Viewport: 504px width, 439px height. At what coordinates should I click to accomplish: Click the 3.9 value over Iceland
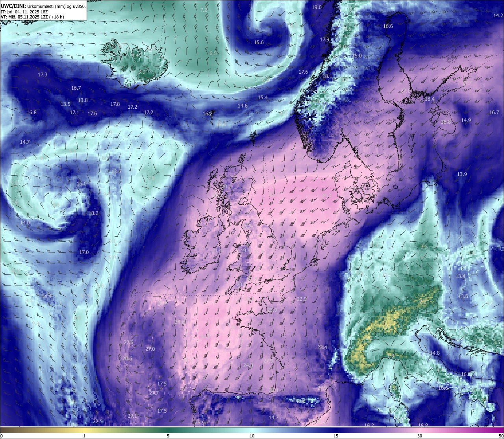(x=142, y=72)
